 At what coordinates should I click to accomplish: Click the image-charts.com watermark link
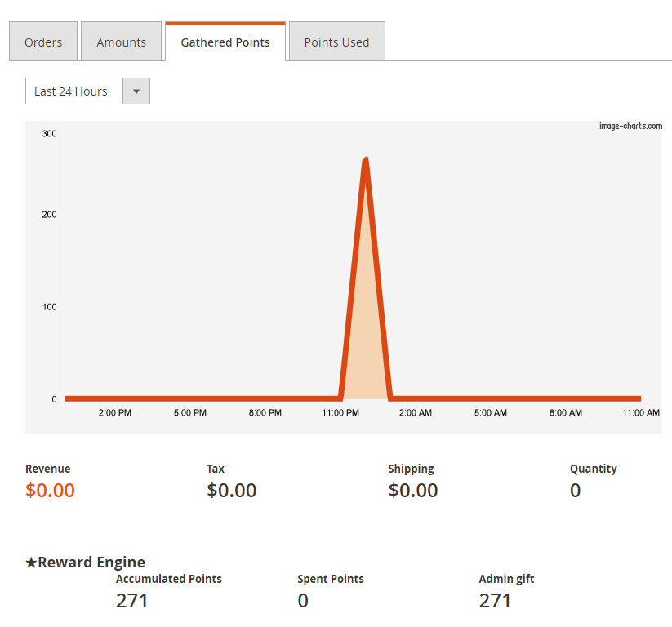pos(630,126)
